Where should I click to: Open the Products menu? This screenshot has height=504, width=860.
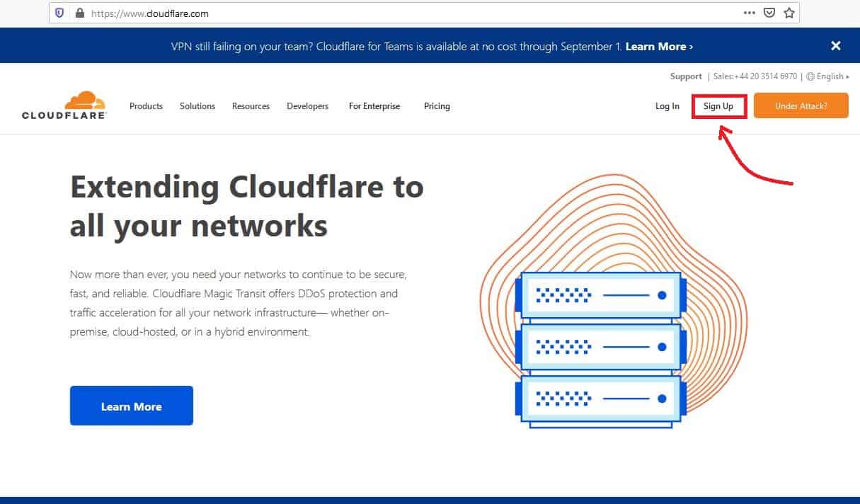click(146, 106)
